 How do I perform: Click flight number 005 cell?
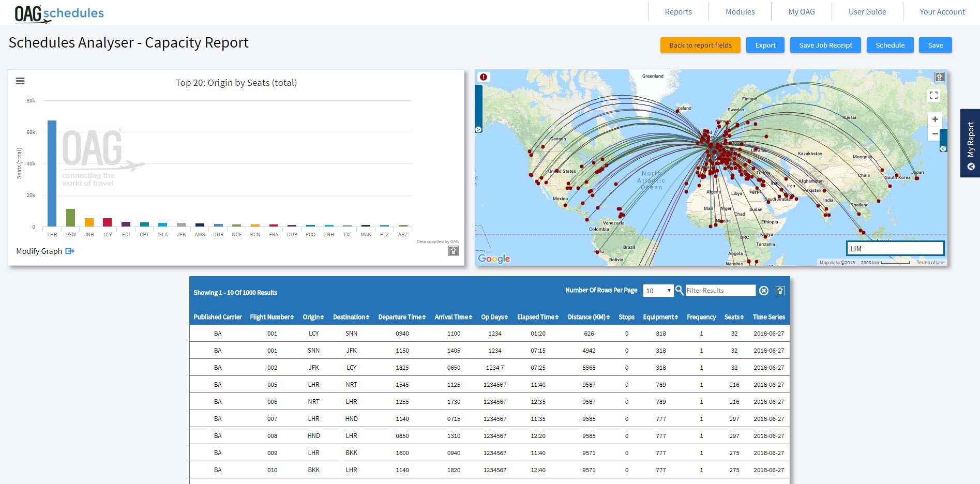pyautogui.click(x=272, y=385)
